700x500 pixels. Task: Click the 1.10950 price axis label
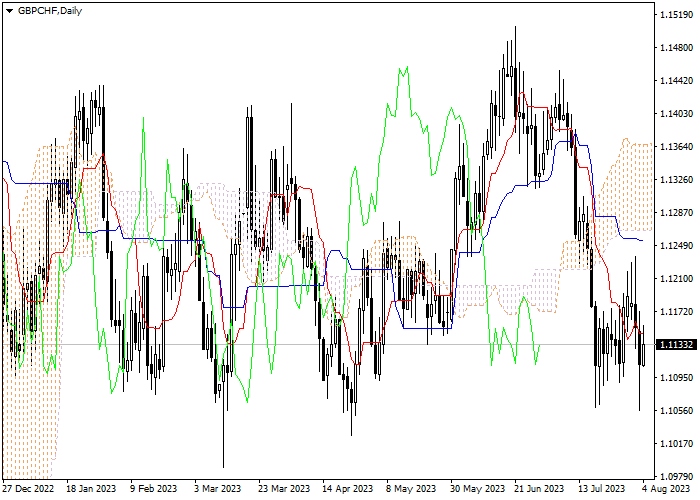click(676, 378)
